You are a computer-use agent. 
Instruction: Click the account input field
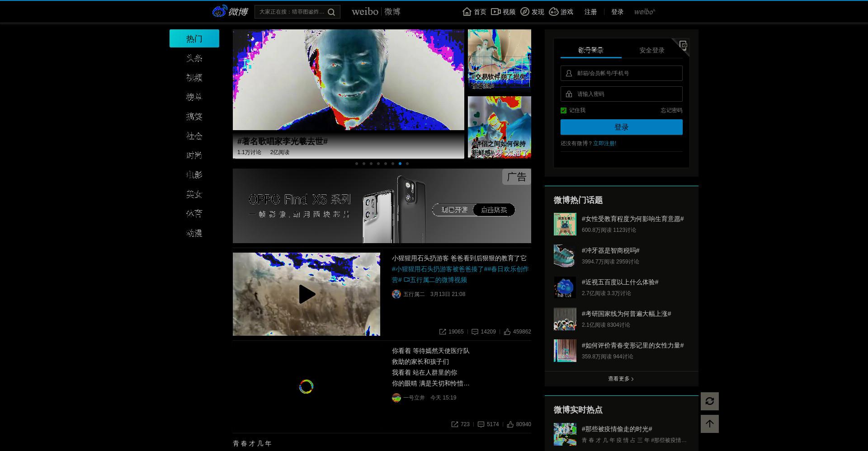pos(622,73)
